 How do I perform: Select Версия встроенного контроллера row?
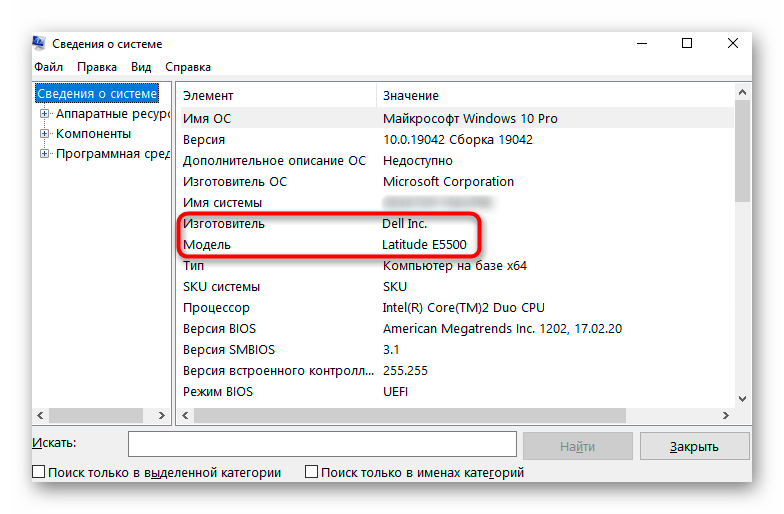[457, 370]
